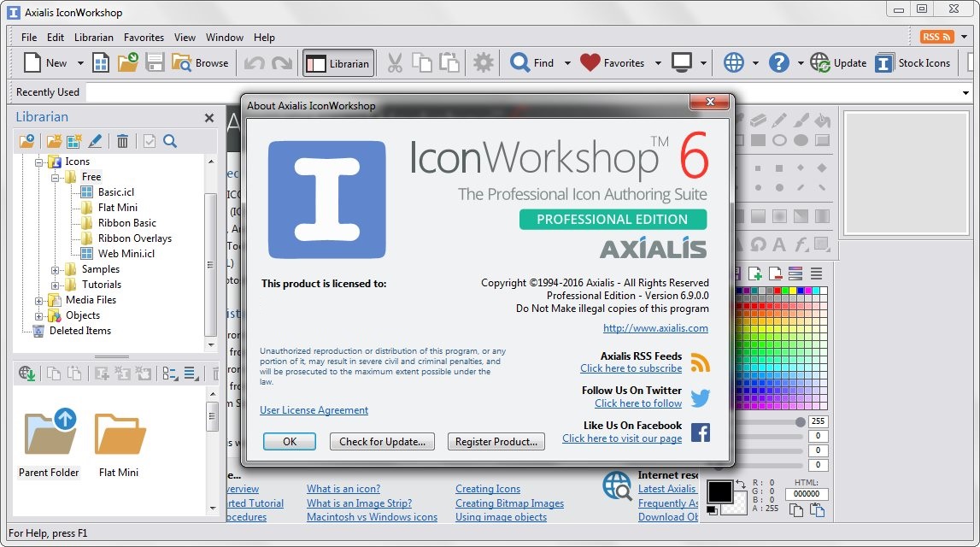Expand the Media Files tree node
Viewport: 980px width, 547px height.
point(38,301)
